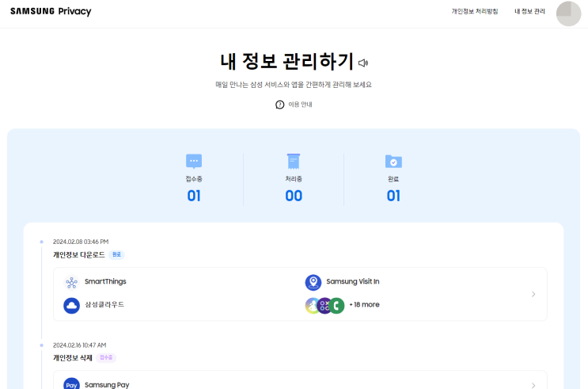Expand the 개인정보 다운로드 card chevron
This screenshot has height=389, width=588.
coord(533,294)
